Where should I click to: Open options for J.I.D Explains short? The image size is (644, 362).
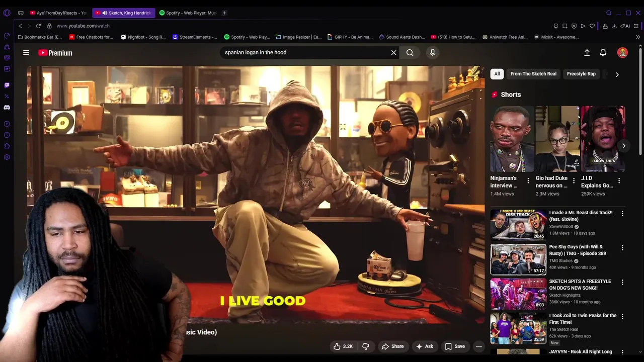(619, 181)
